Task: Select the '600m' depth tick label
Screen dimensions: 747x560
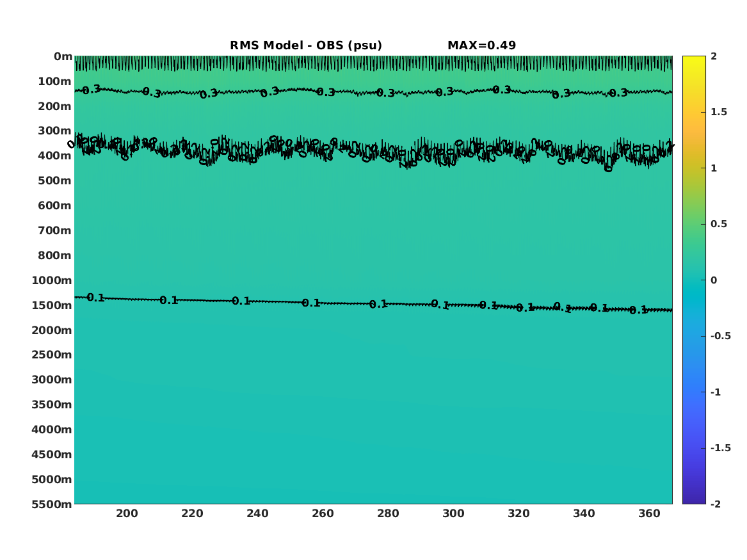Action: [55, 205]
